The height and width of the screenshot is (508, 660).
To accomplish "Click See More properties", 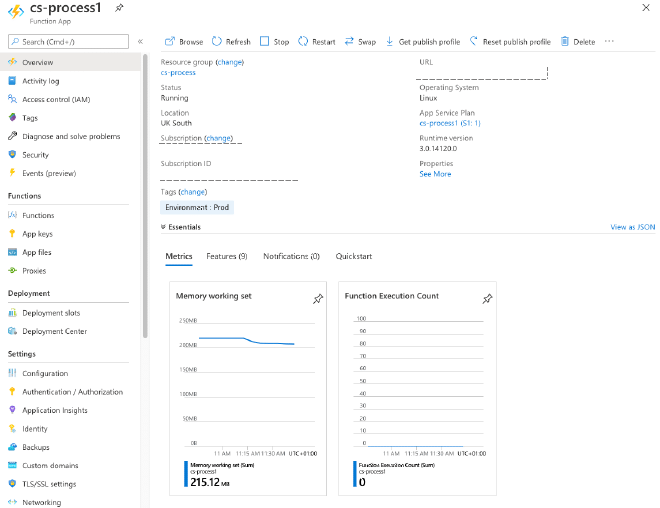I will pos(435,174).
